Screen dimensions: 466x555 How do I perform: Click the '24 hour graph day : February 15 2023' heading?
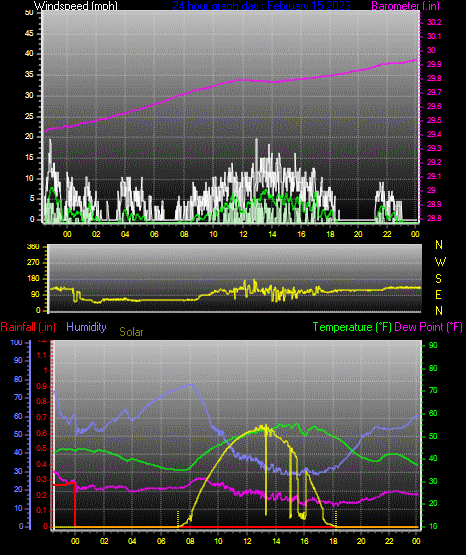pos(261,6)
